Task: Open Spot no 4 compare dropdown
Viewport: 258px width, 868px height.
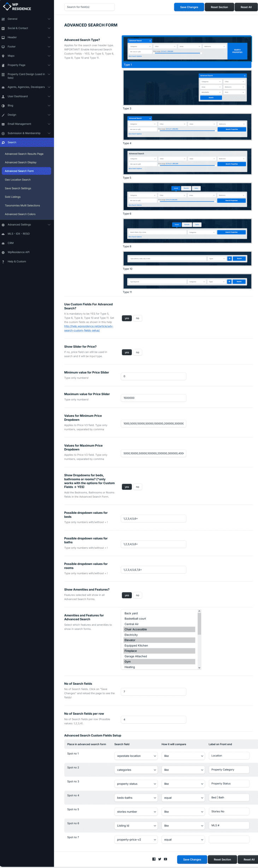Action: [183, 797]
